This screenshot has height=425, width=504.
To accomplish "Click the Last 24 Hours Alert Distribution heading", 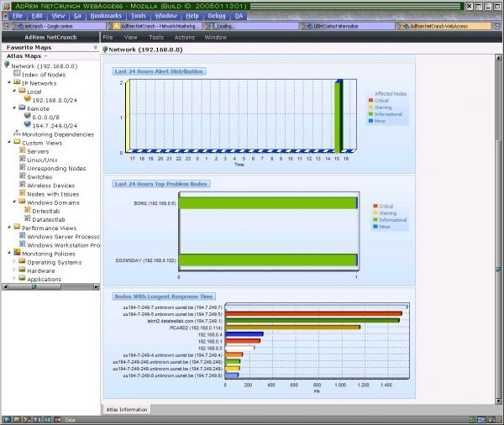I will click(x=159, y=71).
